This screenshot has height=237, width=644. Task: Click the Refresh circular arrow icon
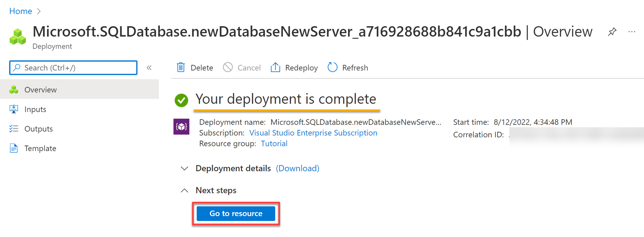tap(332, 67)
